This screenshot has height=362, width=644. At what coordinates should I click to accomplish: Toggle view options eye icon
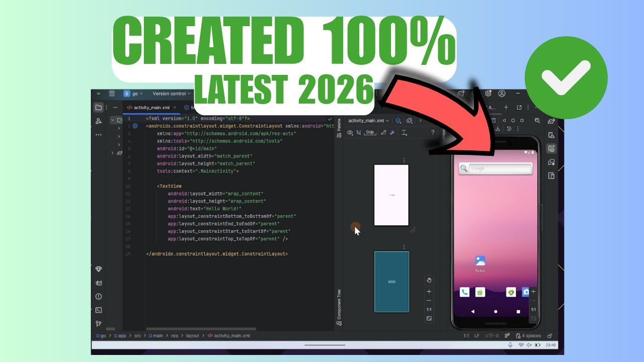350,133
